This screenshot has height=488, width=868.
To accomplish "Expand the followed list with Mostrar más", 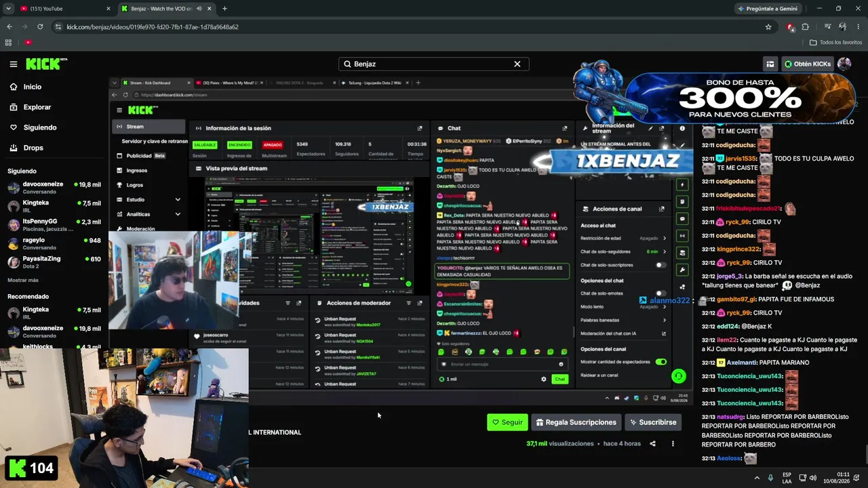I will coord(23,280).
